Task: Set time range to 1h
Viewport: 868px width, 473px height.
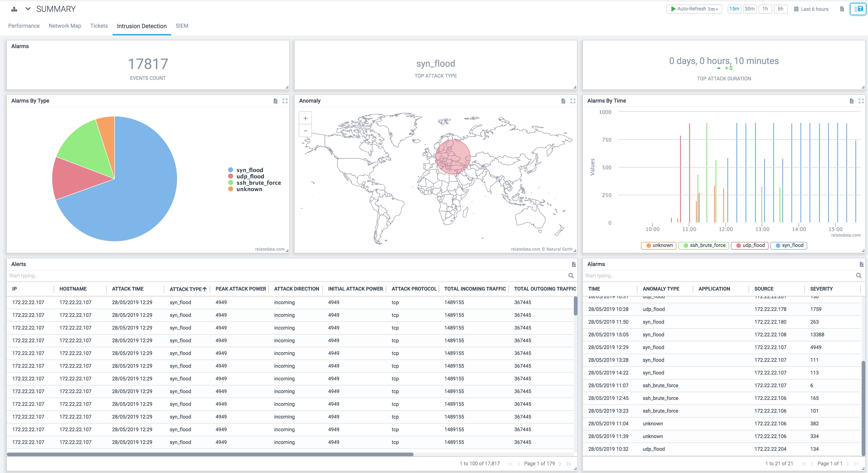Action: (765, 9)
